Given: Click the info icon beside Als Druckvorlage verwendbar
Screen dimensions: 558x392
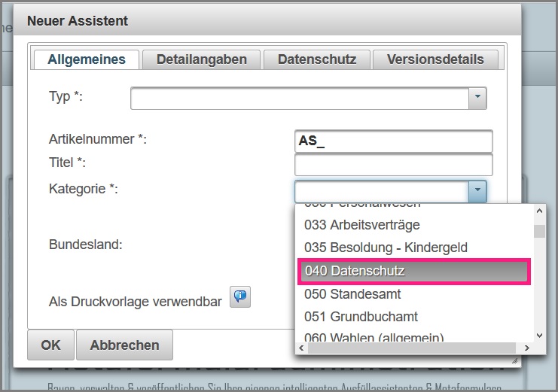Looking at the screenshot, I should pyautogui.click(x=240, y=297).
